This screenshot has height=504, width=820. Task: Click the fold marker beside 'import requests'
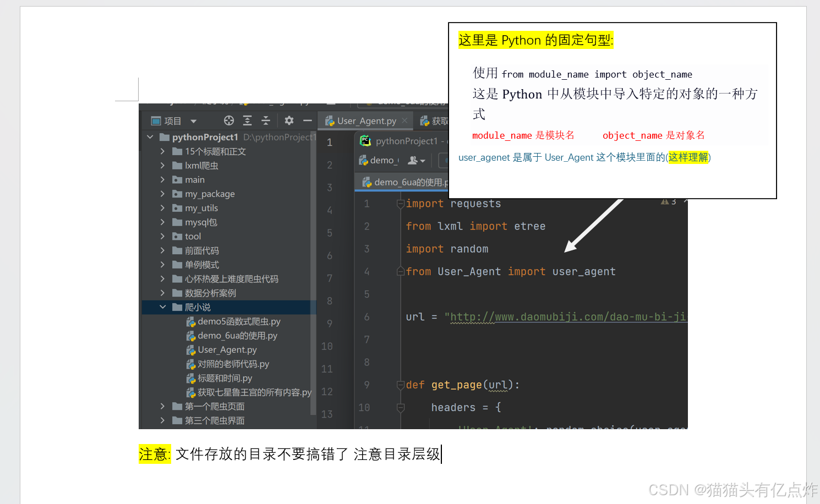[401, 204]
